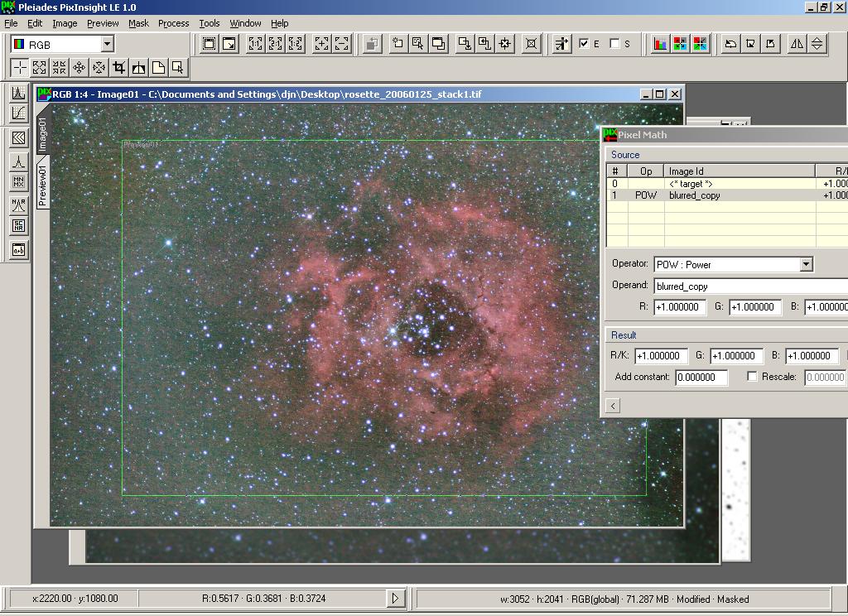Open the Curves tool from left sidebar
The image size is (848, 616).
[x=18, y=113]
